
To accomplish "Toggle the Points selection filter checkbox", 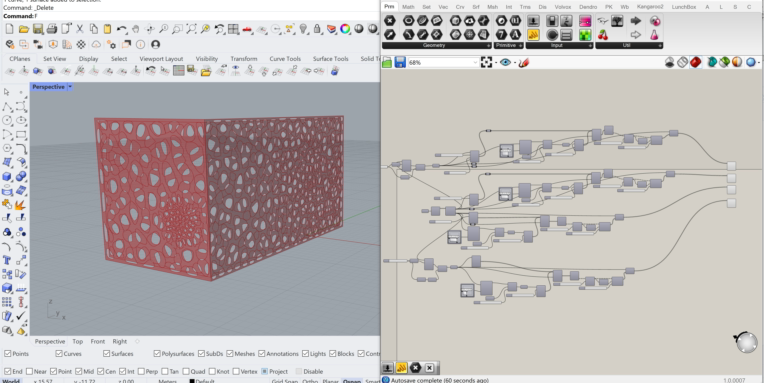I will 7,353.
